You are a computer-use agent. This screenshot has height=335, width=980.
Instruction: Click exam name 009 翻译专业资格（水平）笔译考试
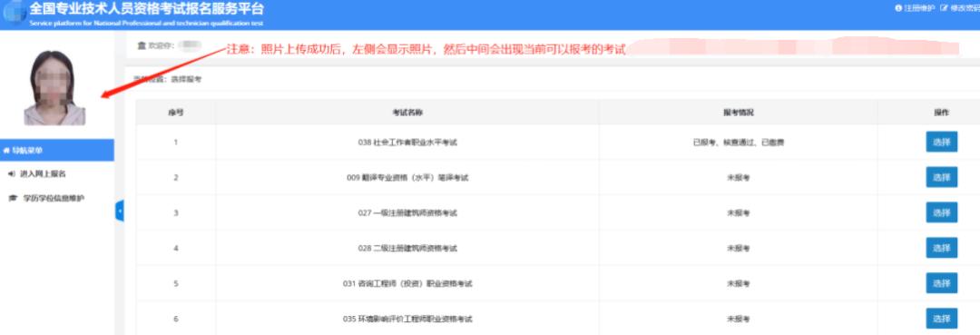pos(407,178)
